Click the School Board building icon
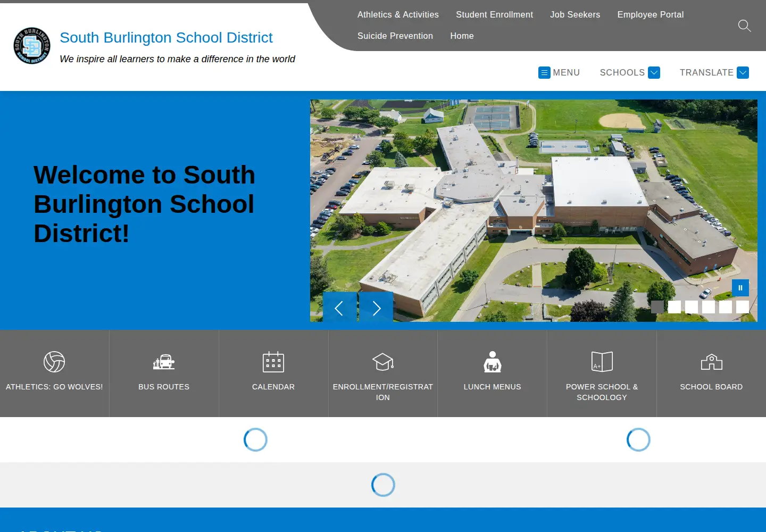Screen dimensions: 766x532 pyautogui.click(x=712, y=362)
